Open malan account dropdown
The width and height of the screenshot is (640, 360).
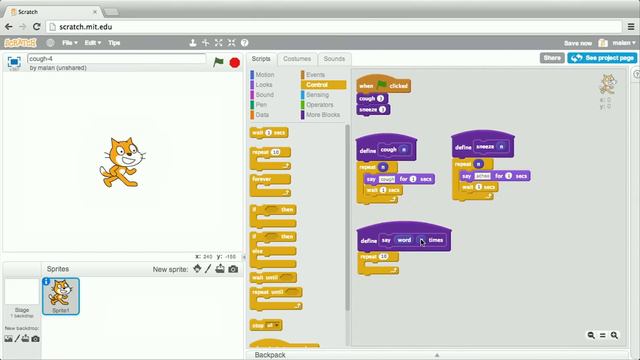pyautogui.click(x=624, y=43)
